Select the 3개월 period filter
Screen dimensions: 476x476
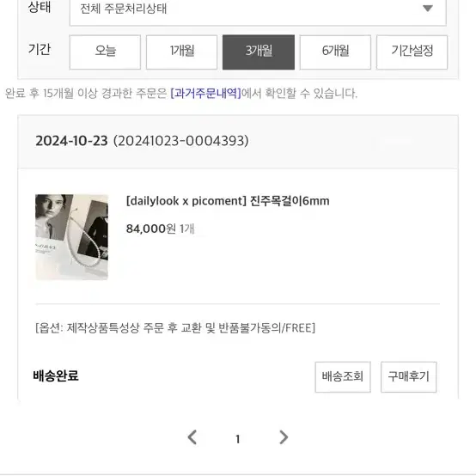(259, 52)
